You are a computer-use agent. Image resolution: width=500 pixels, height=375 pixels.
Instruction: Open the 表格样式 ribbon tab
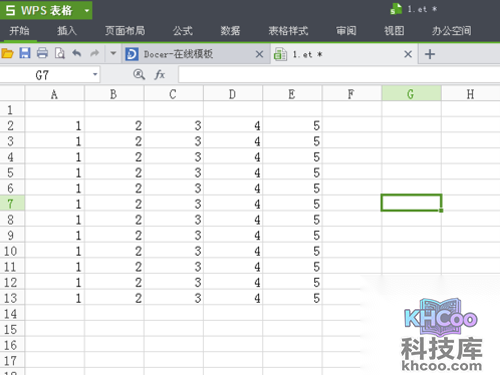pos(288,31)
